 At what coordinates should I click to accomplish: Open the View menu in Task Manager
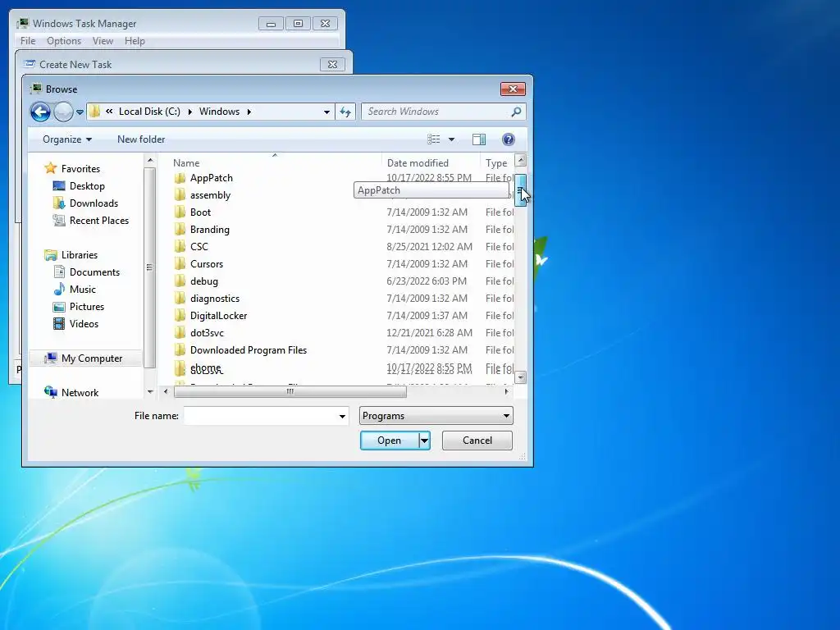coord(103,41)
